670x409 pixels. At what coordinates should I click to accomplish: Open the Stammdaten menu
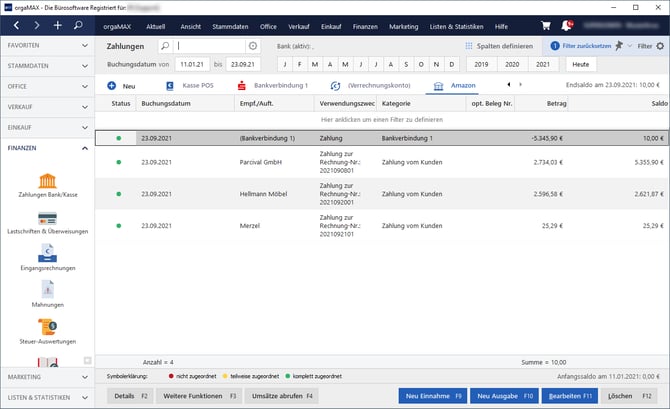pyautogui.click(x=230, y=26)
